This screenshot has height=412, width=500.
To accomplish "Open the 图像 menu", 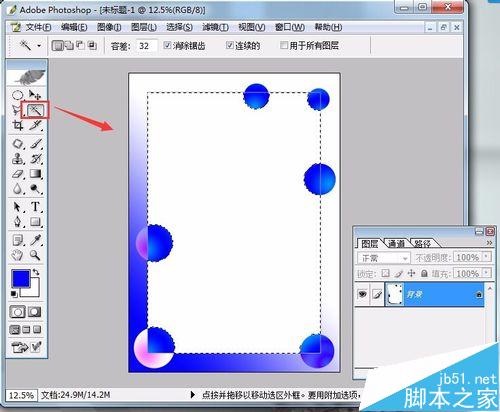I will (x=109, y=27).
